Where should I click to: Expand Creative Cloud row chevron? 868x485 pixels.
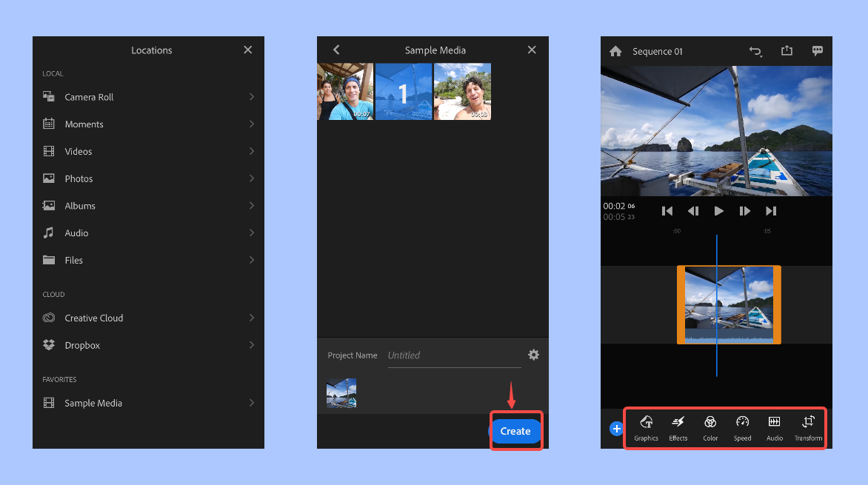(x=251, y=318)
